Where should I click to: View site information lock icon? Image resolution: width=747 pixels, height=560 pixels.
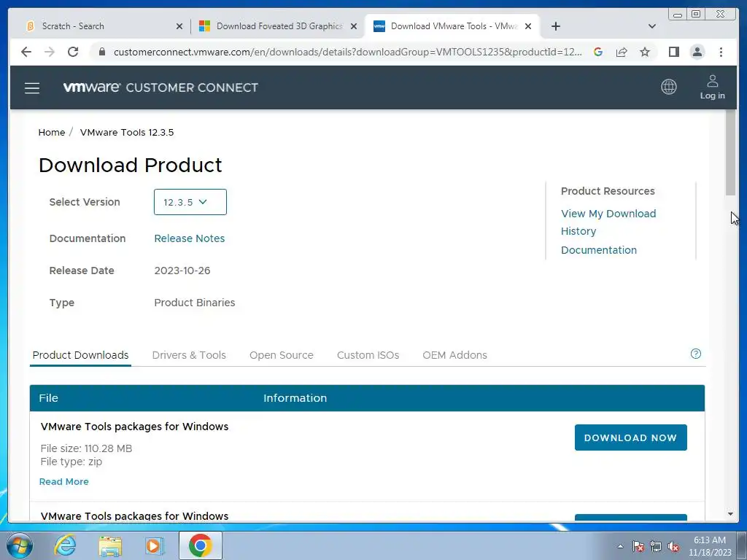[101, 52]
